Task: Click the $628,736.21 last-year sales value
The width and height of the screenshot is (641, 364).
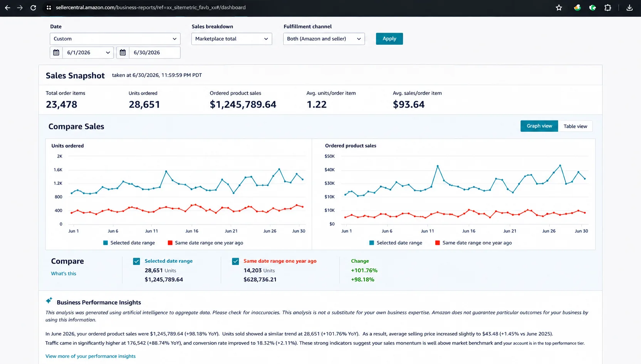Action: pos(260,280)
